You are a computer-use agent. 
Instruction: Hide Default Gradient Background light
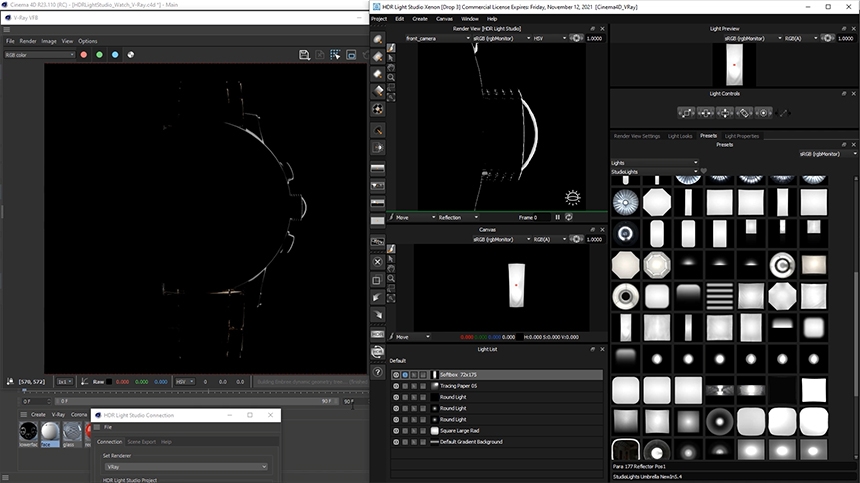pyautogui.click(x=396, y=442)
